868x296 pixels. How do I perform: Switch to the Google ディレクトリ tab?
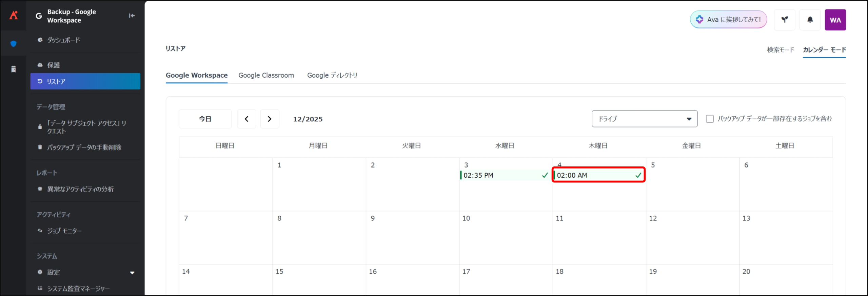coord(332,75)
